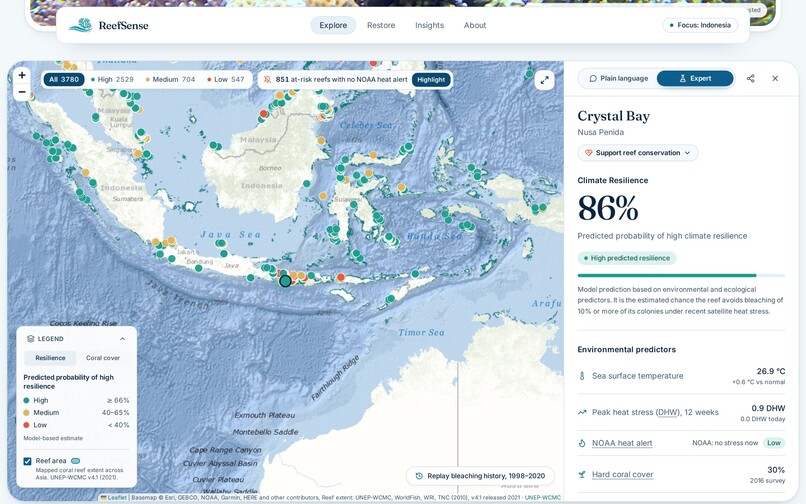Open the Restore nav tab

[381, 25]
